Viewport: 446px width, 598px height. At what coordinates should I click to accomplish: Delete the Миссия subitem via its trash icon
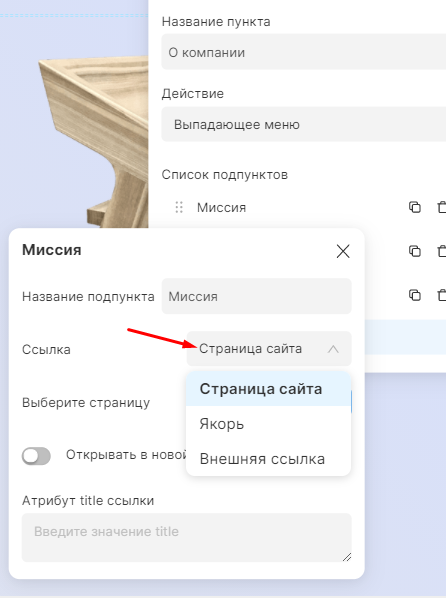pos(441,207)
